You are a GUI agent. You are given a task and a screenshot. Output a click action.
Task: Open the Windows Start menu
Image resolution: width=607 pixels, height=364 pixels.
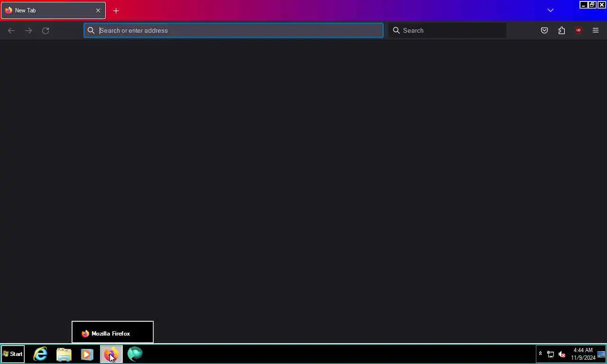pyautogui.click(x=13, y=354)
